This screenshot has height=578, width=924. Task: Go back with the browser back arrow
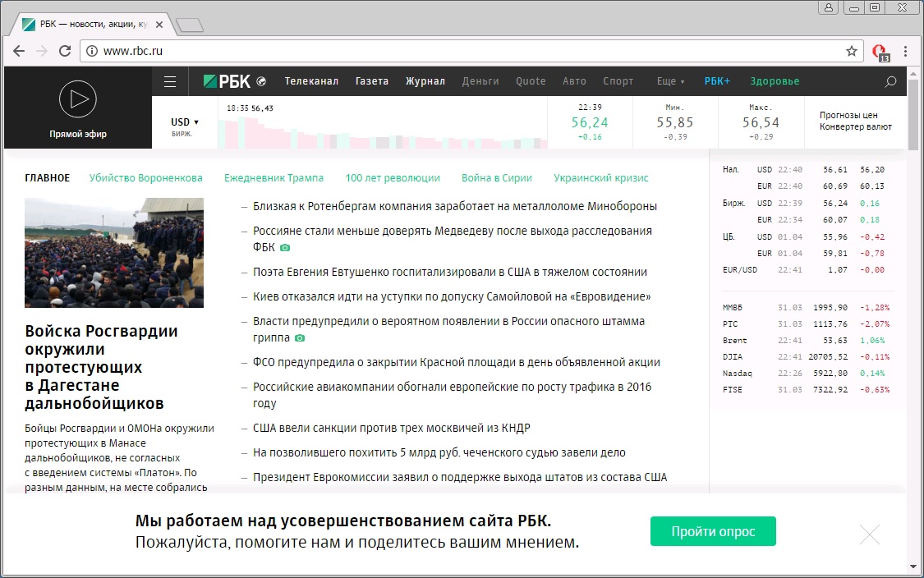(19, 51)
